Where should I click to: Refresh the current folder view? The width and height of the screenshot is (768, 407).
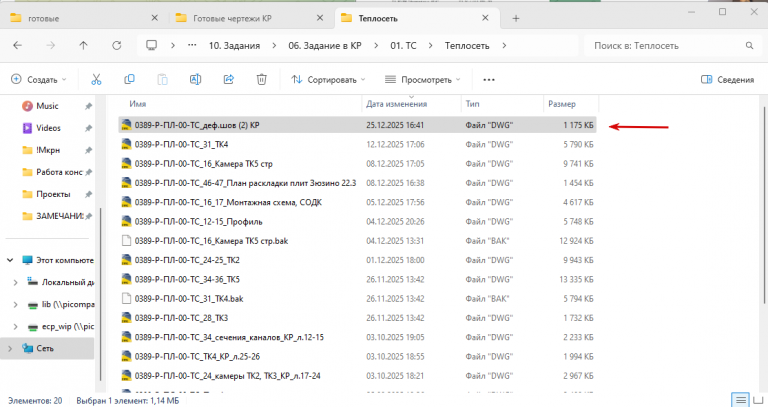point(117,46)
